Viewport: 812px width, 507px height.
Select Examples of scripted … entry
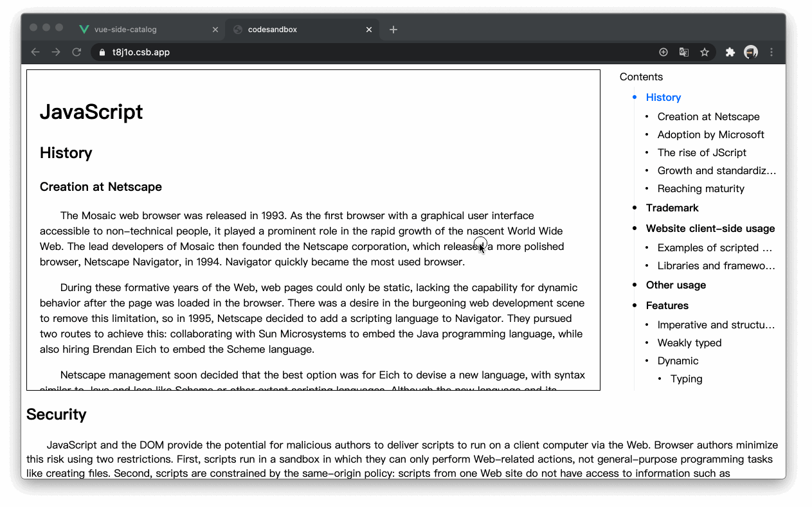coord(715,247)
